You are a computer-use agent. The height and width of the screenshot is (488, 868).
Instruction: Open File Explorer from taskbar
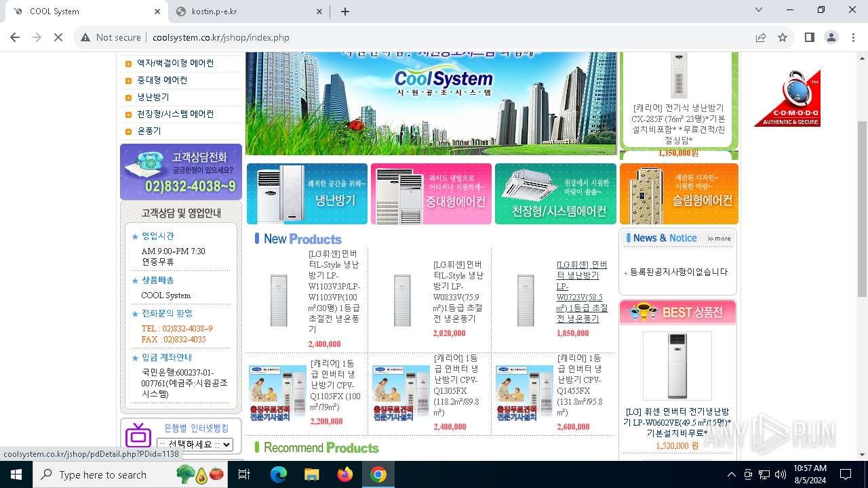[x=312, y=474]
